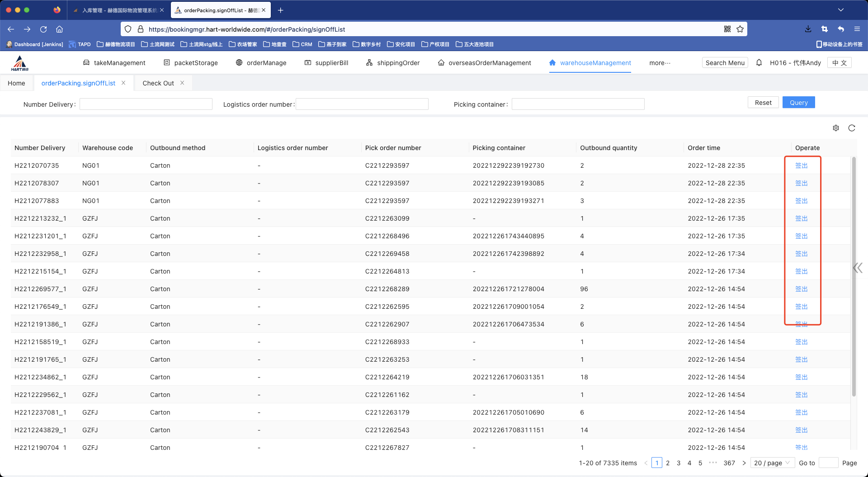The image size is (868, 477).
Task: Switch language with the 中文 toggle
Action: coord(839,63)
